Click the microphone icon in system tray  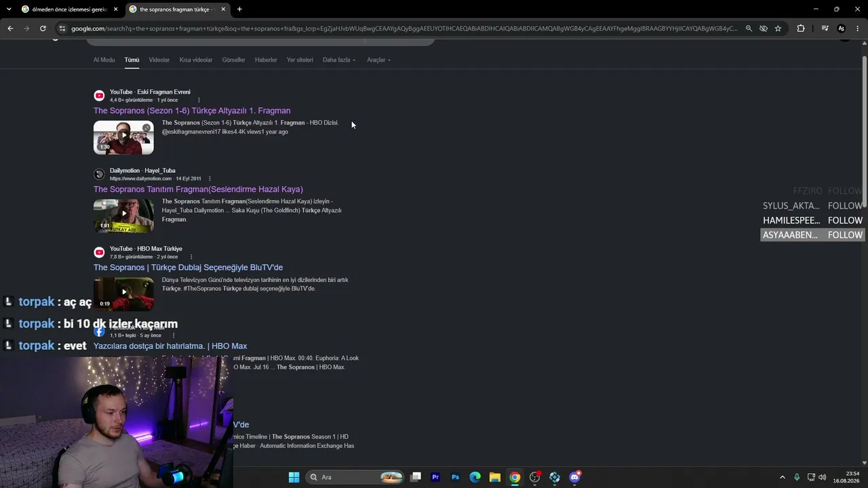click(797, 477)
